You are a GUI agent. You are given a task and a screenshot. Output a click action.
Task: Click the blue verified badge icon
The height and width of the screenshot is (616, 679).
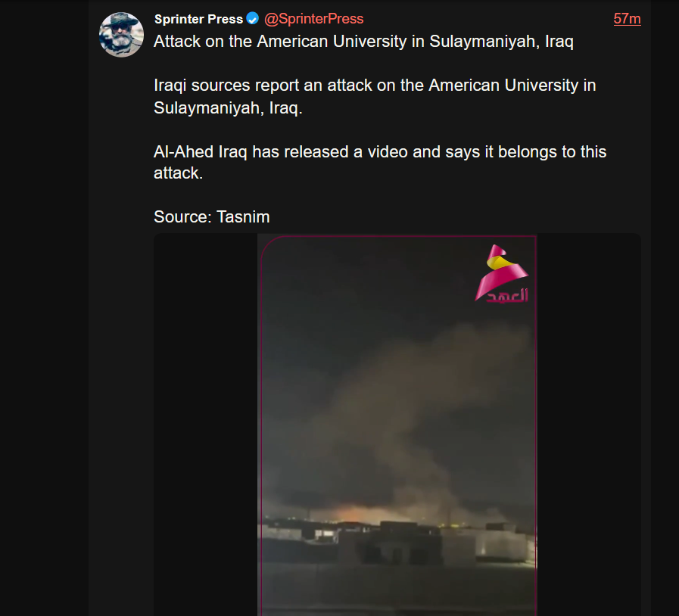[x=253, y=19]
